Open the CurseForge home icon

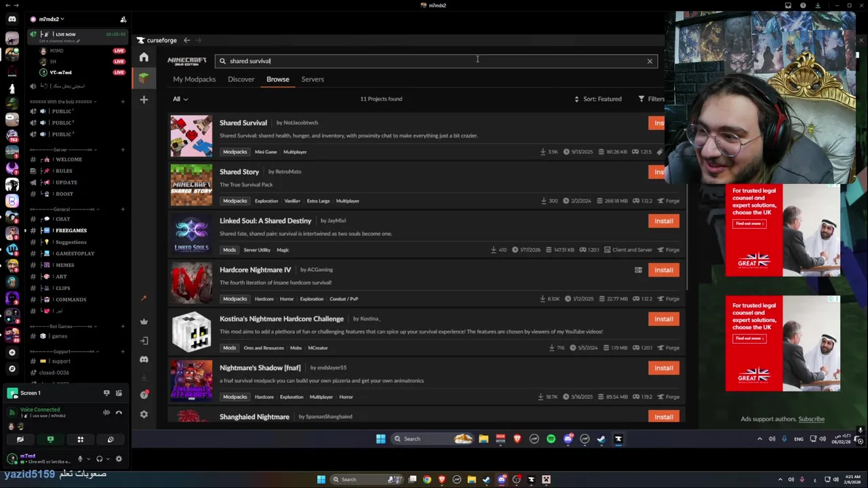144,58
